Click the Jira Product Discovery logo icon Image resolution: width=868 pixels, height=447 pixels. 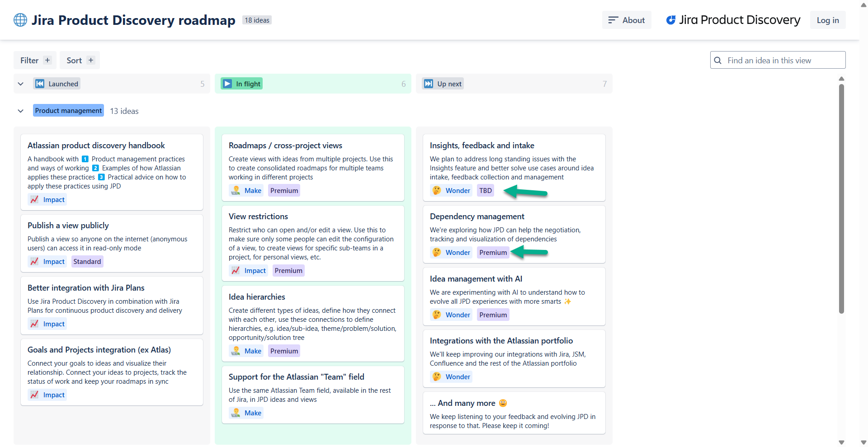[x=672, y=19]
